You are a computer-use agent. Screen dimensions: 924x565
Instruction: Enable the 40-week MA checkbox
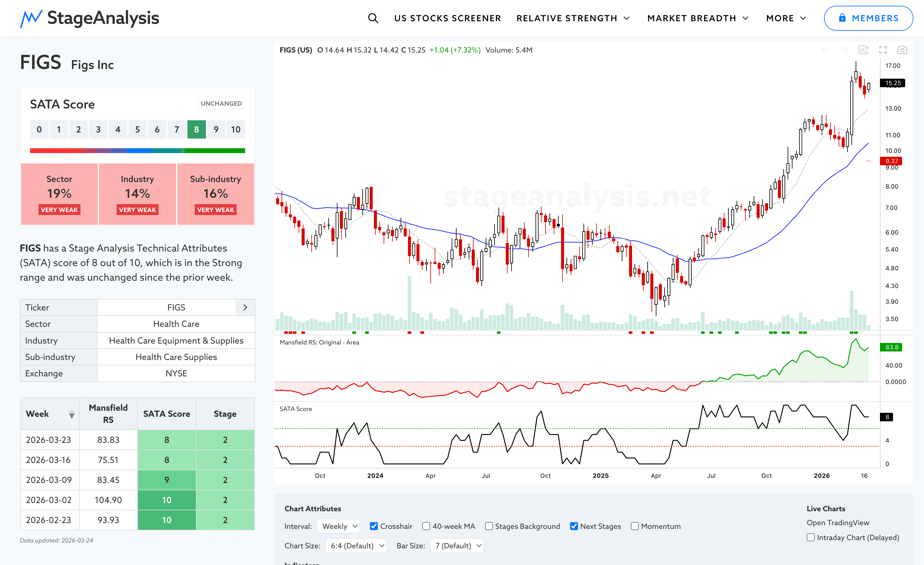[426, 526]
